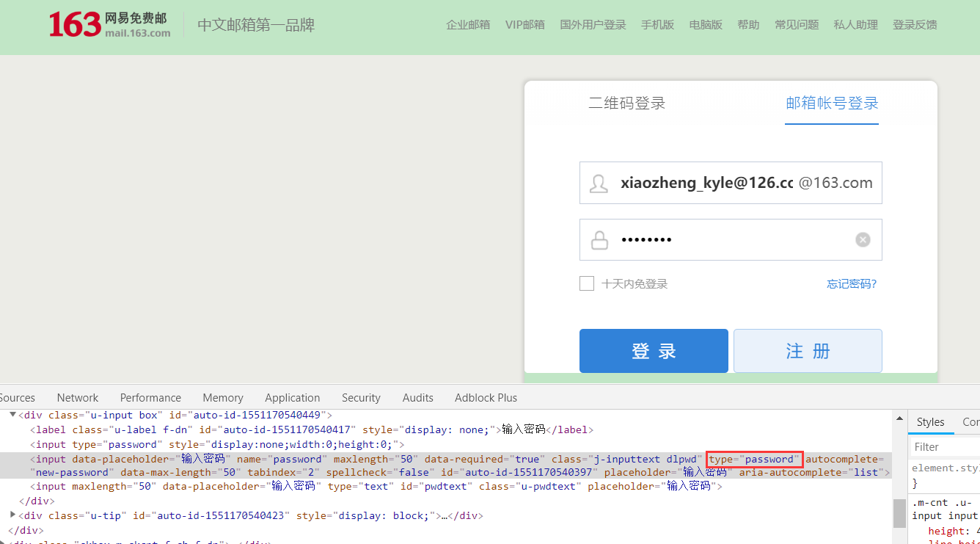Viewport: 980px width, 544px height.
Task: Click the 中文邮箱第一品牌 slogan
Action: (256, 25)
